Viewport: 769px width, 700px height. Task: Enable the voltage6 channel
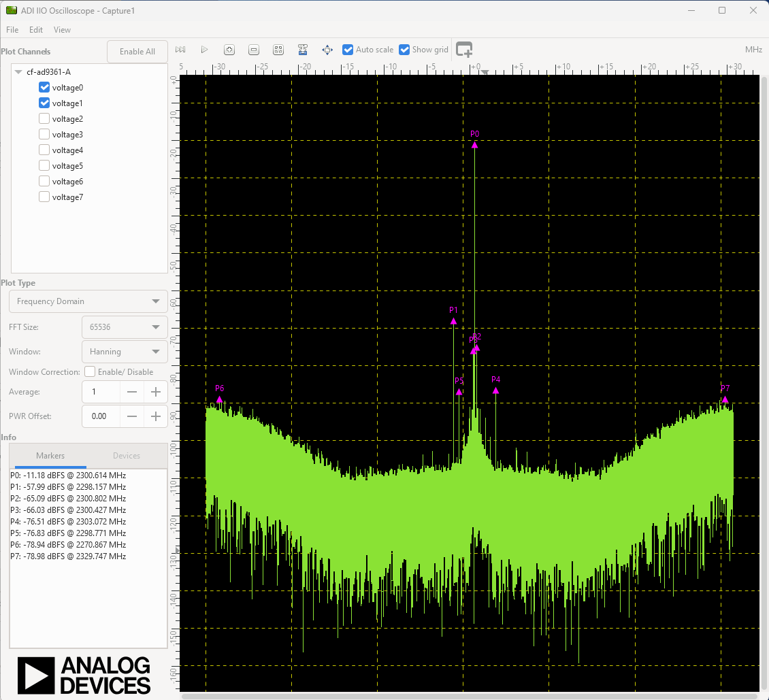(44, 182)
